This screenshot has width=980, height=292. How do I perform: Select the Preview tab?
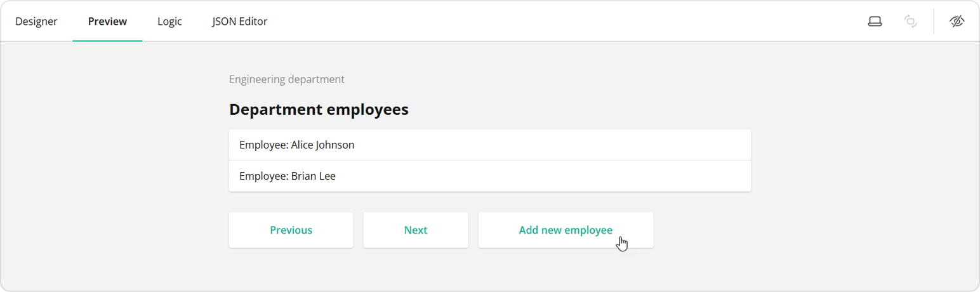(x=107, y=22)
